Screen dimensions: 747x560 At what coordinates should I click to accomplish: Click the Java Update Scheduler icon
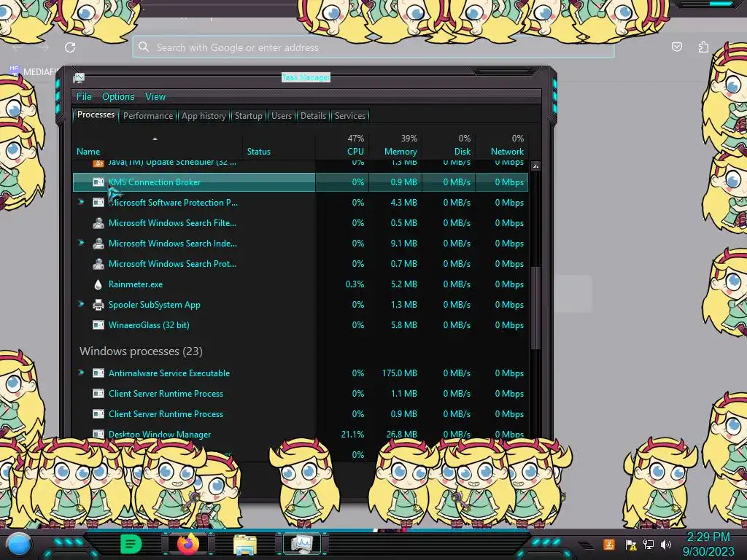click(98, 163)
